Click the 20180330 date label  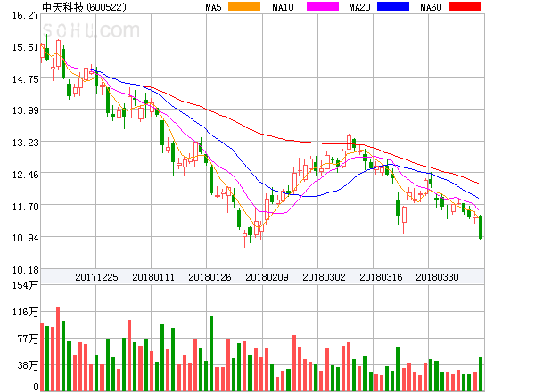[x=437, y=277]
